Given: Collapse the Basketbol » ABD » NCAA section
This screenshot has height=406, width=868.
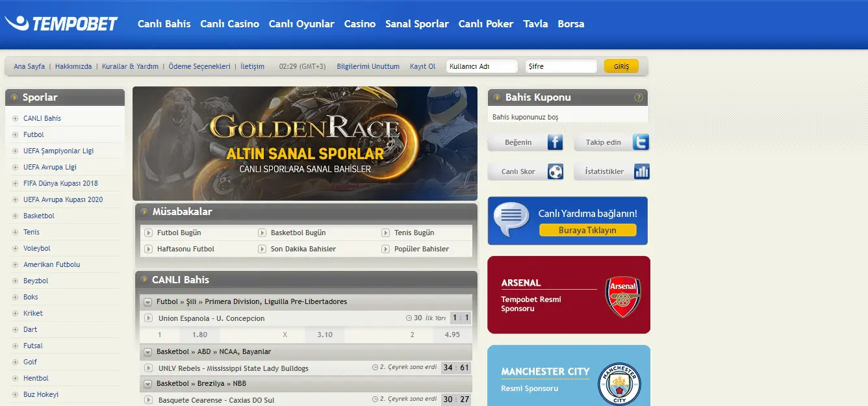Looking at the screenshot, I should point(147,352).
